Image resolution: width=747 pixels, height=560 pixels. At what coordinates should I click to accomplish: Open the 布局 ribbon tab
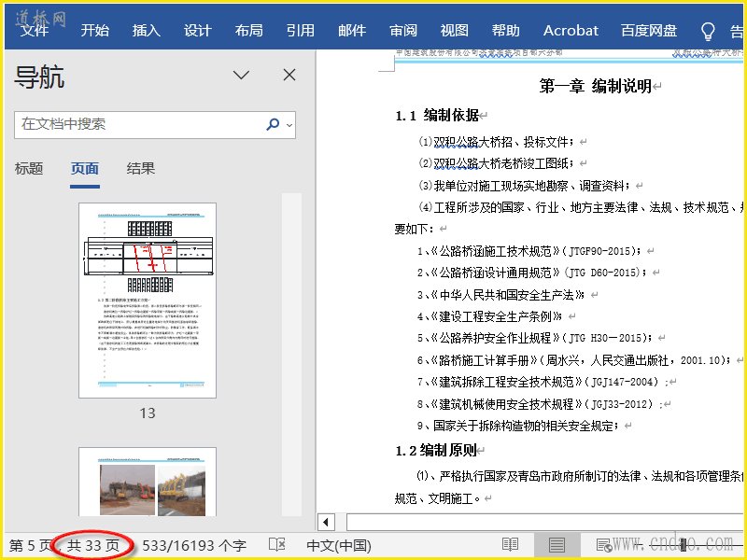tap(249, 31)
